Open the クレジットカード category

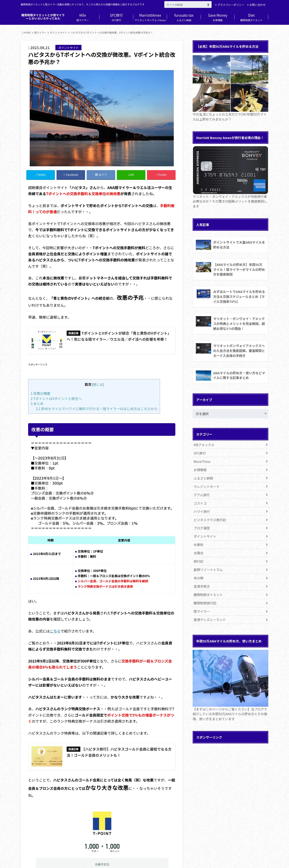tap(230, 487)
